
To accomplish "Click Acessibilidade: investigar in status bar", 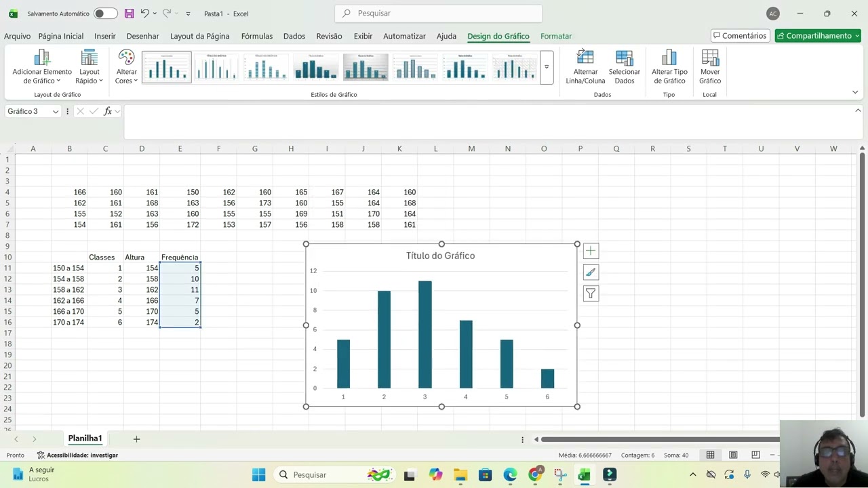I will click(x=77, y=455).
